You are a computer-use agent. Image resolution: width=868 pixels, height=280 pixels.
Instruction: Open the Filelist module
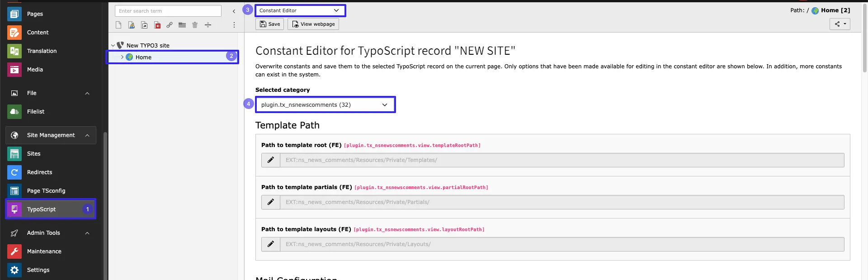tap(51, 111)
